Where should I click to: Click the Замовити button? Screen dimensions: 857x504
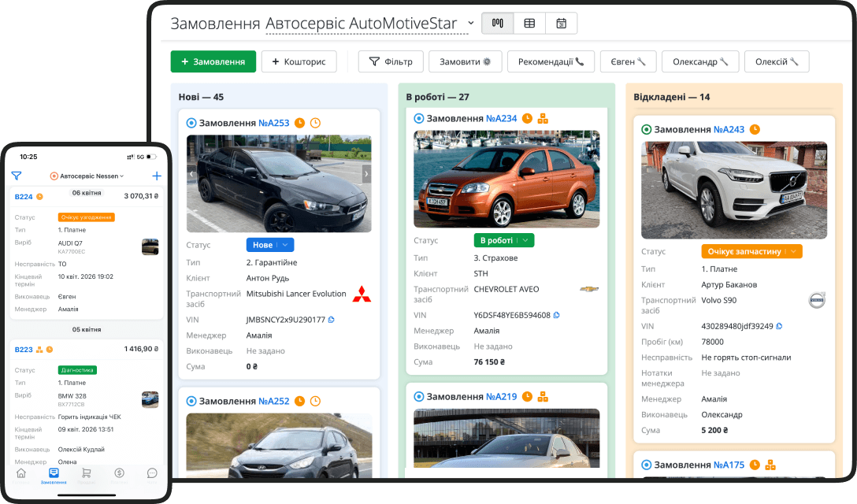pyautogui.click(x=465, y=61)
